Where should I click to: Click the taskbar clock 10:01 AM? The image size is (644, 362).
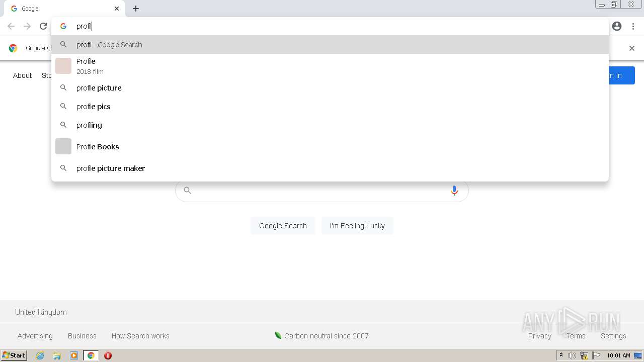click(x=618, y=355)
